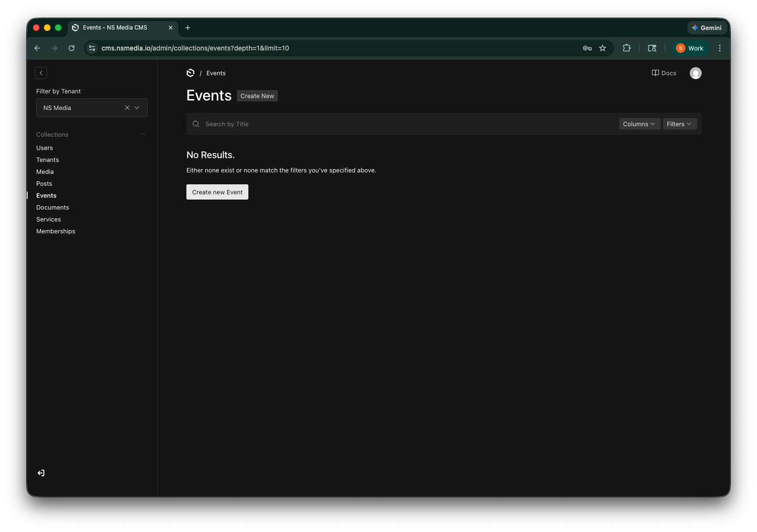Clear the NS Media tenant selection
The image size is (757, 532).
click(x=127, y=108)
